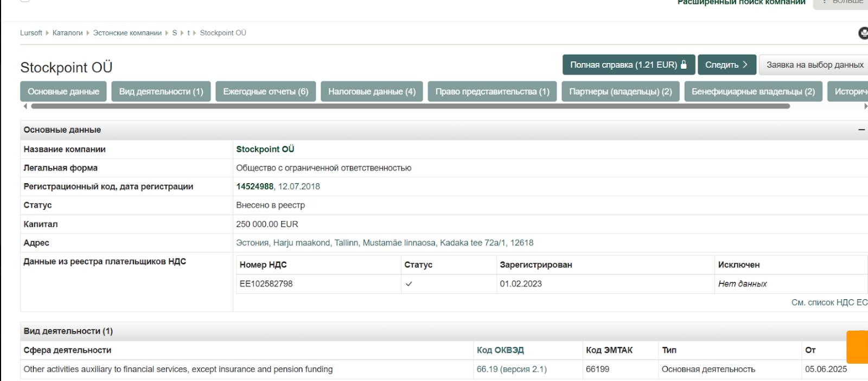Click the three-dot icon on Больше button

(825, 2)
